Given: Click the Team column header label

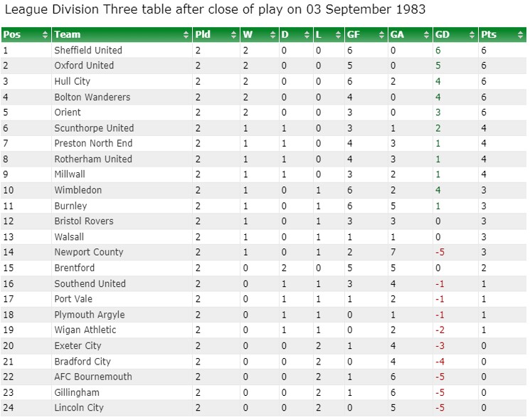Looking at the screenshot, I should (x=68, y=34).
